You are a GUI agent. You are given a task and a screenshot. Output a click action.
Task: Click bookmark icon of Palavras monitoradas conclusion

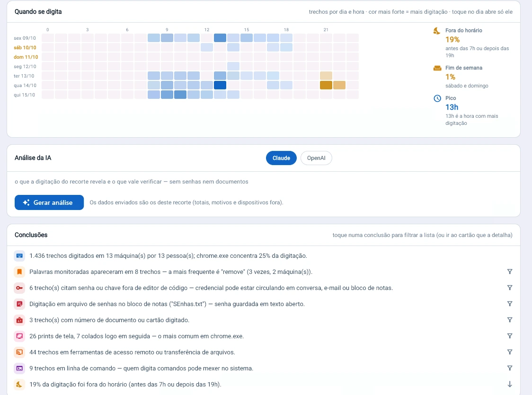(x=19, y=272)
